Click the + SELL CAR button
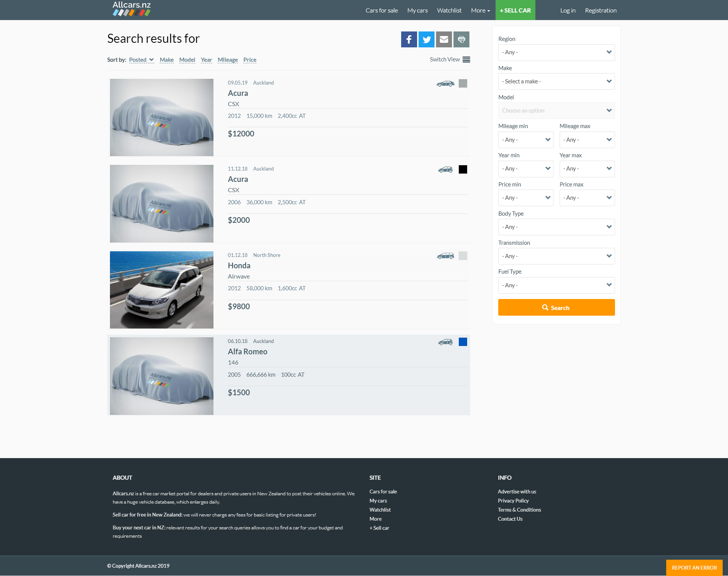This screenshot has width=728, height=576. coord(515,11)
